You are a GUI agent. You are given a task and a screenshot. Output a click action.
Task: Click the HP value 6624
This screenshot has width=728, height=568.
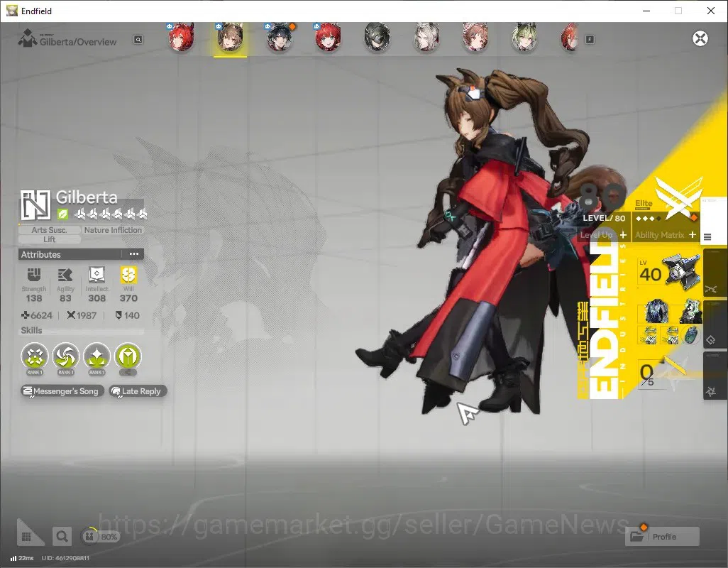point(37,315)
